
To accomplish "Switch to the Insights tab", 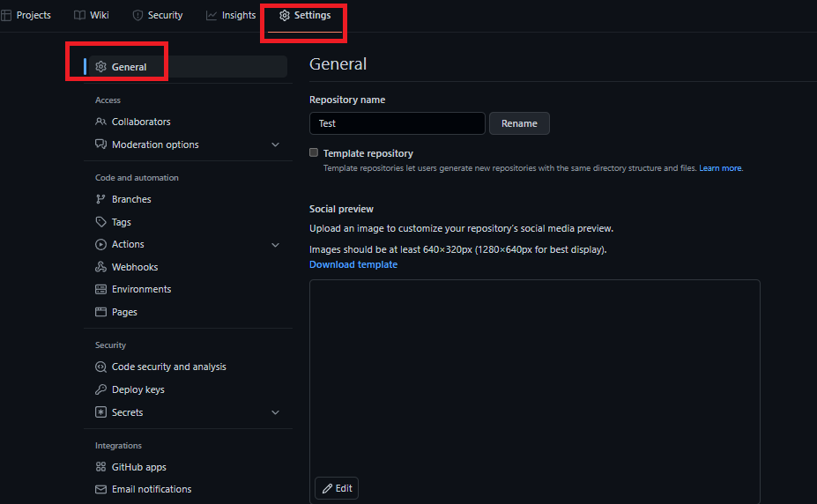I will [x=231, y=16].
